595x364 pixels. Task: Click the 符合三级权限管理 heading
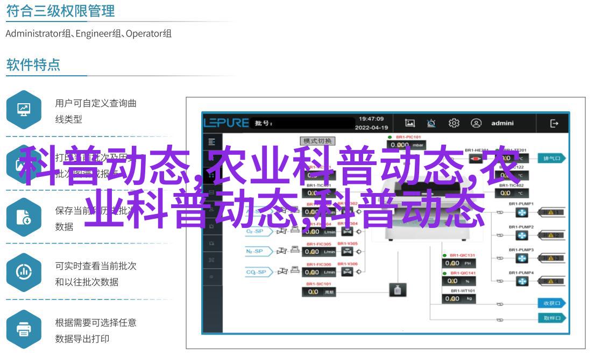[60, 11]
